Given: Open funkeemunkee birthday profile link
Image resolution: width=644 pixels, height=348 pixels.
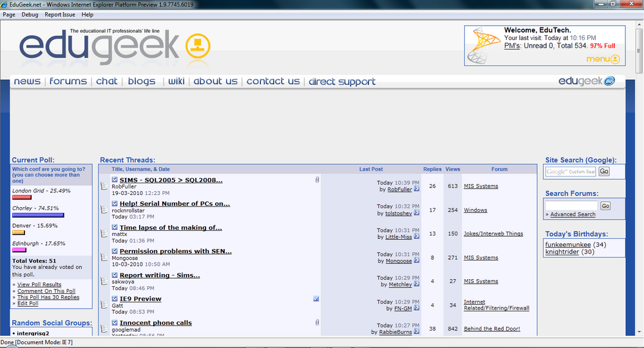Looking at the screenshot, I should [568, 244].
